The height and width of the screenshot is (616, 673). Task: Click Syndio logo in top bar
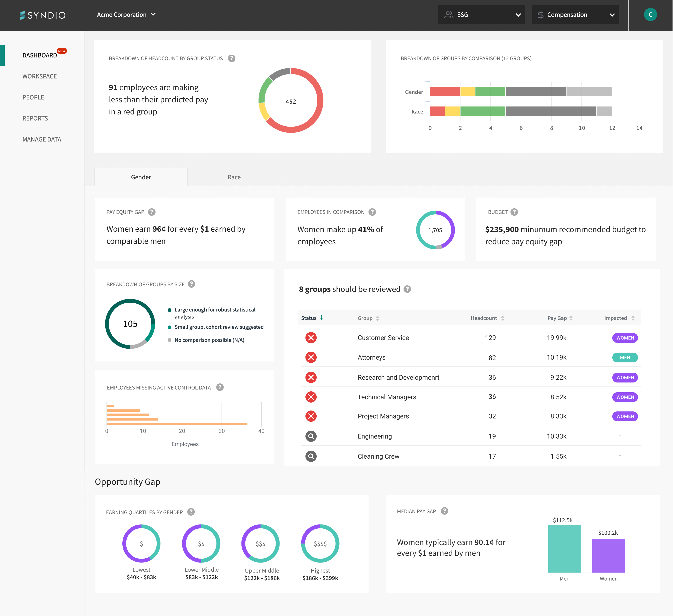pyautogui.click(x=43, y=15)
